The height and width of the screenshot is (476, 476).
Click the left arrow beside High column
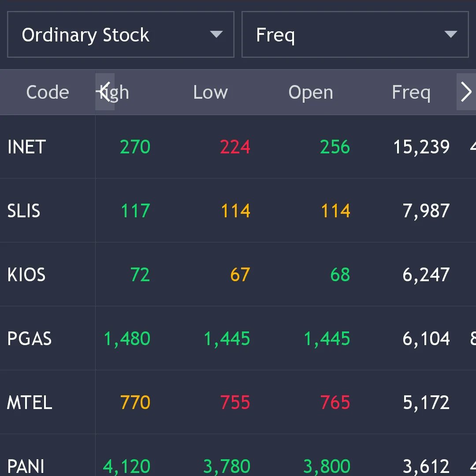pos(104,92)
